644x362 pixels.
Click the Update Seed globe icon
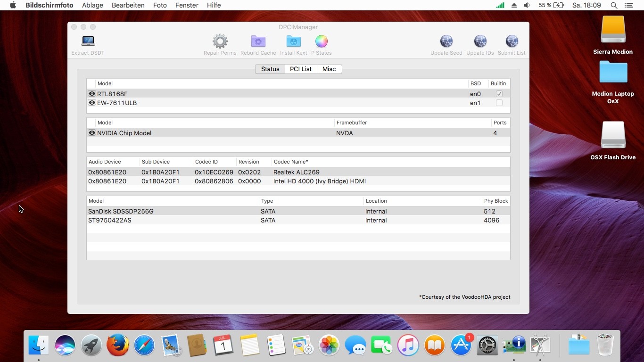click(446, 41)
